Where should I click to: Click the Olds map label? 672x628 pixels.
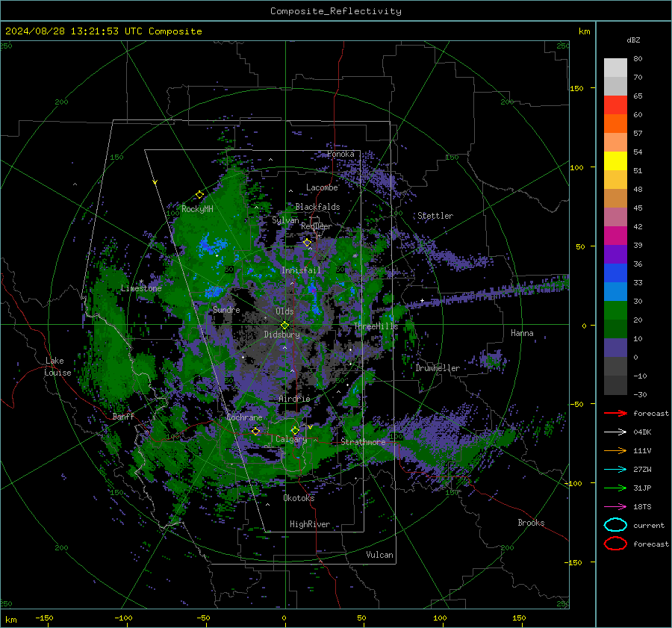284,311
